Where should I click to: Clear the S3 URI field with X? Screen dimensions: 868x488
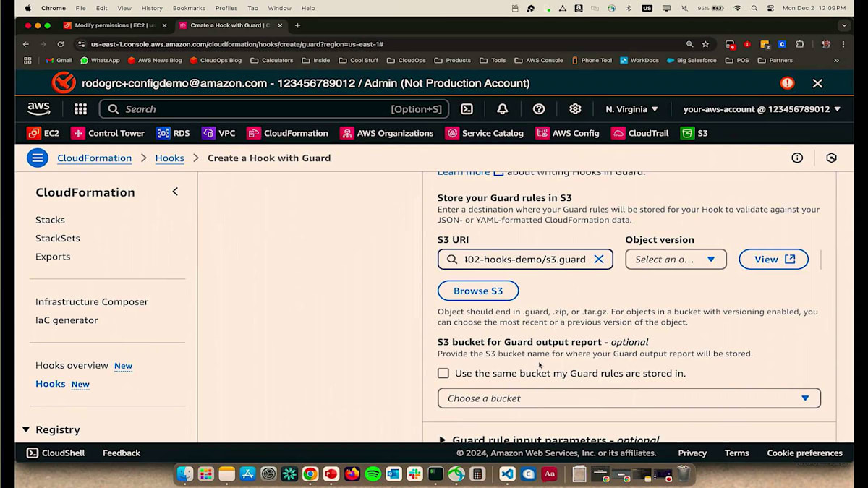coord(599,260)
